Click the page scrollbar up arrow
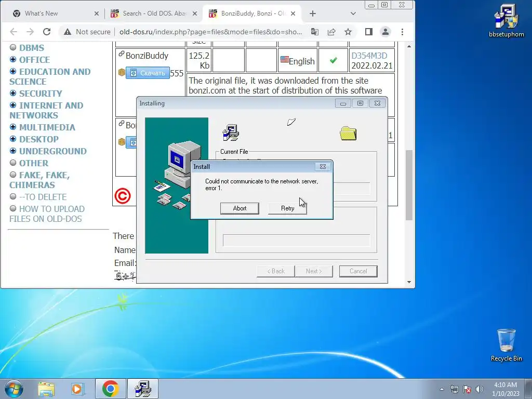 point(409,46)
